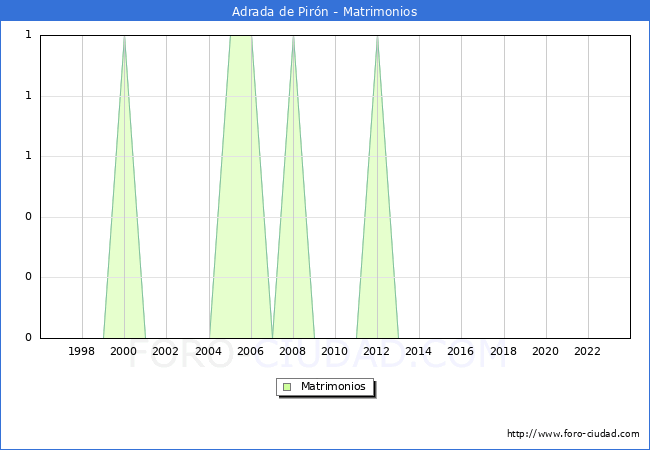650x450 pixels.
Task: Select the 2016 x-axis label
Action: click(x=460, y=351)
